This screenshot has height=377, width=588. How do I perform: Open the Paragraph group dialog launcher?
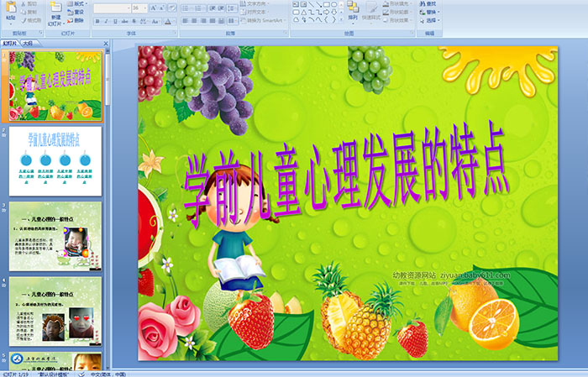(286, 34)
